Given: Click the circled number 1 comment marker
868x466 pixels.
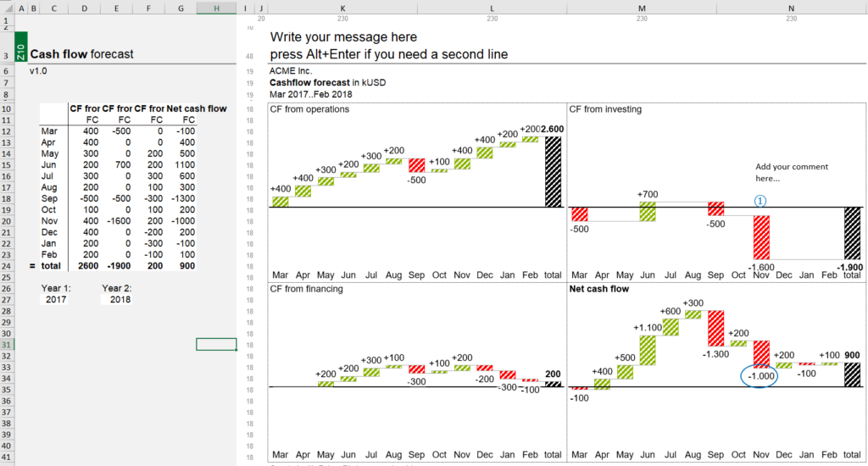Looking at the screenshot, I should 760,201.
